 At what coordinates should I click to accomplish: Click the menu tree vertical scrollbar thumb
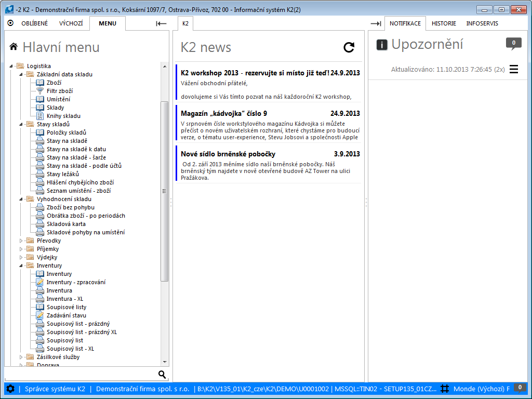tap(165, 191)
